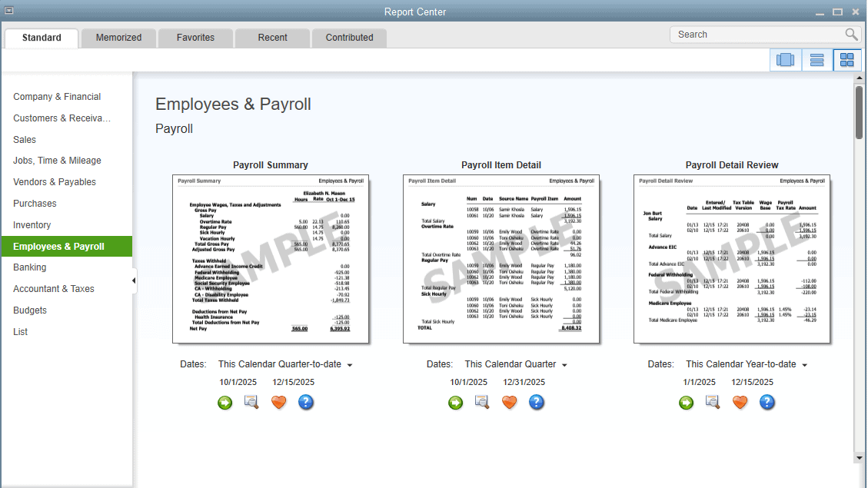Open help for Payroll Detail Review
The width and height of the screenshot is (868, 488).
tap(767, 402)
